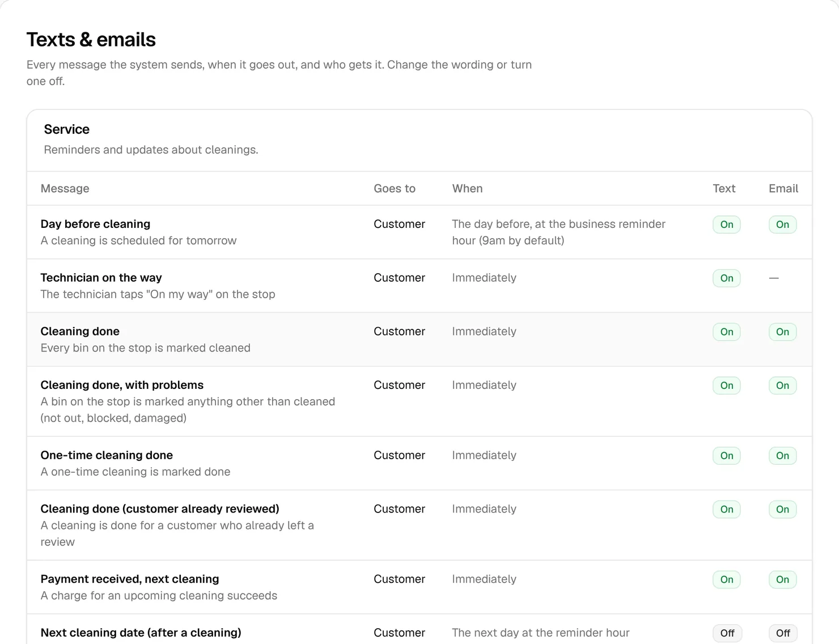
Task: Toggle Text for Day before cleaning
Action: click(727, 224)
